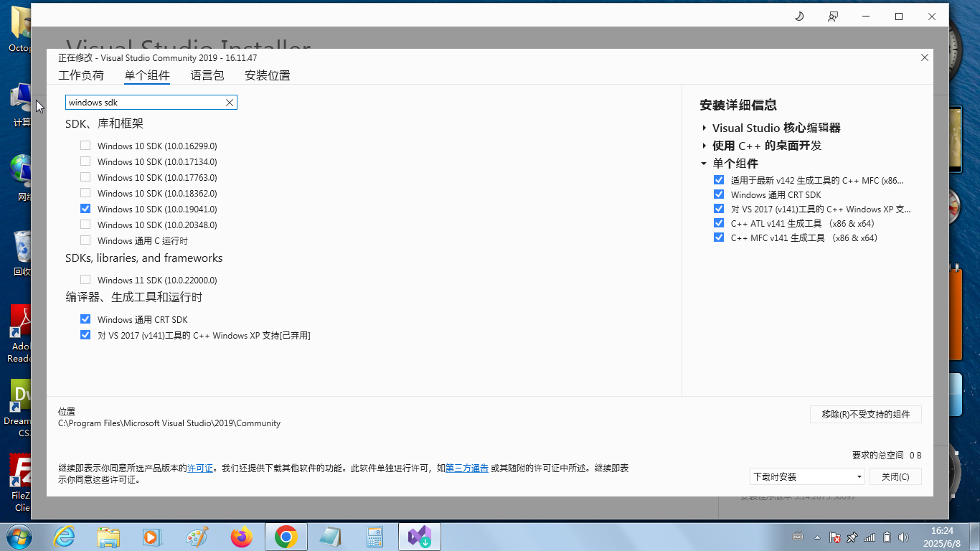Viewport: 980px width, 551px height.
Task: Enable Windows 10 SDK (10.0.20348.0) checkbox
Action: point(85,225)
